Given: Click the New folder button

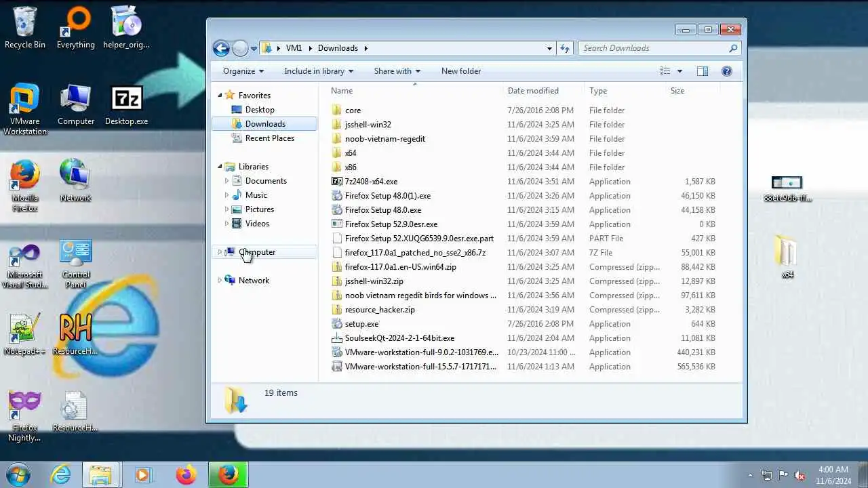Looking at the screenshot, I should point(461,71).
